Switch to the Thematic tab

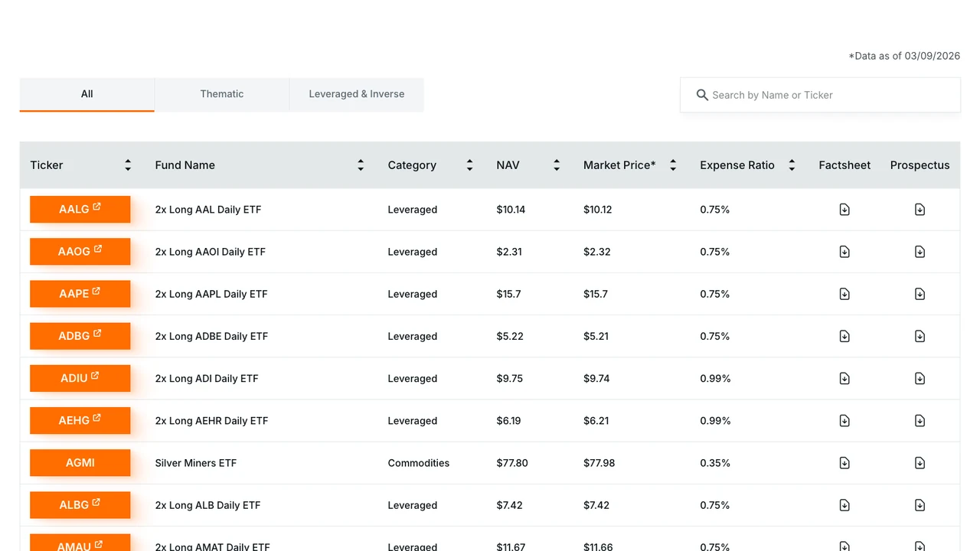pyautogui.click(x=222, y=95)
